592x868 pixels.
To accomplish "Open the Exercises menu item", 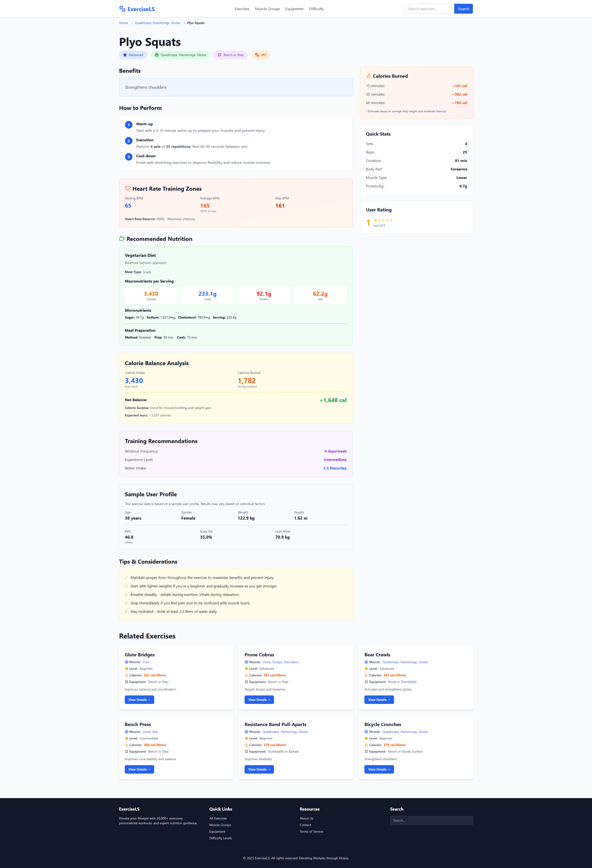I will click(242, 9).
